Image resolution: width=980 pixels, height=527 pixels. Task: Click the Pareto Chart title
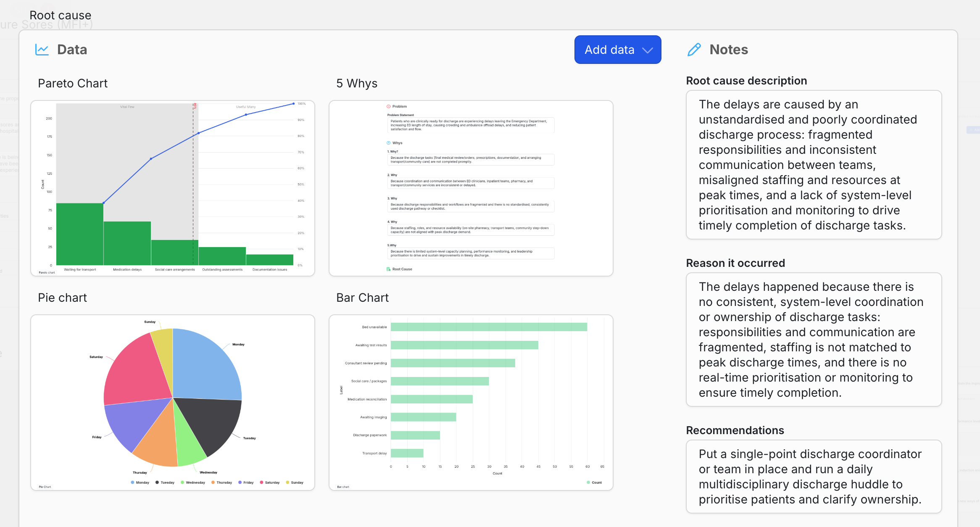(x=73, y=83)
